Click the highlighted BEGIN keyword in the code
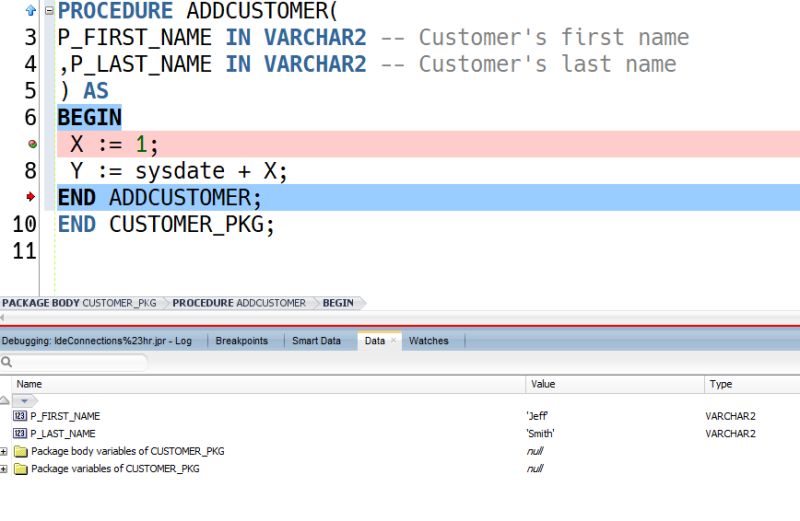 [89, 117]
